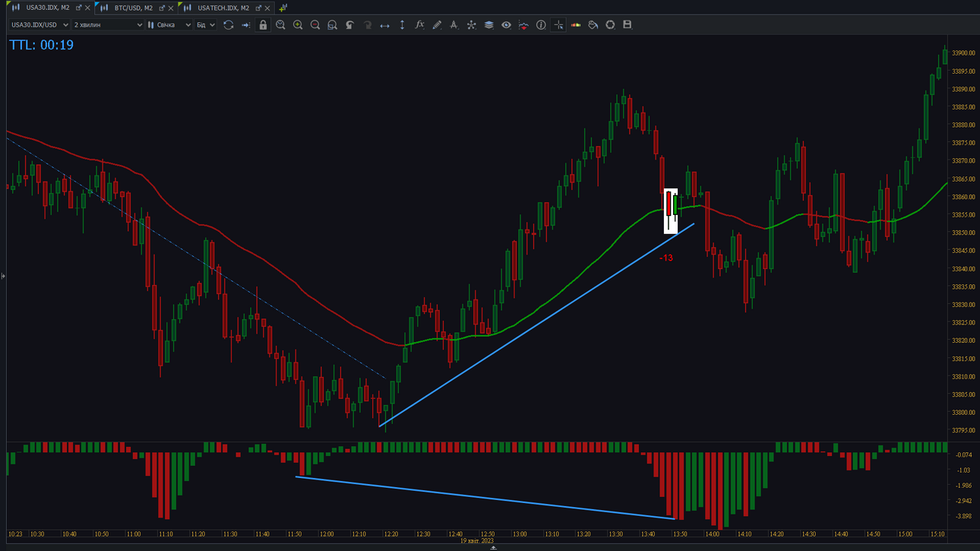The image size is (980, 551).
Task: Close the BTC/USD, M2 tab
Action: tap(170, 8)
